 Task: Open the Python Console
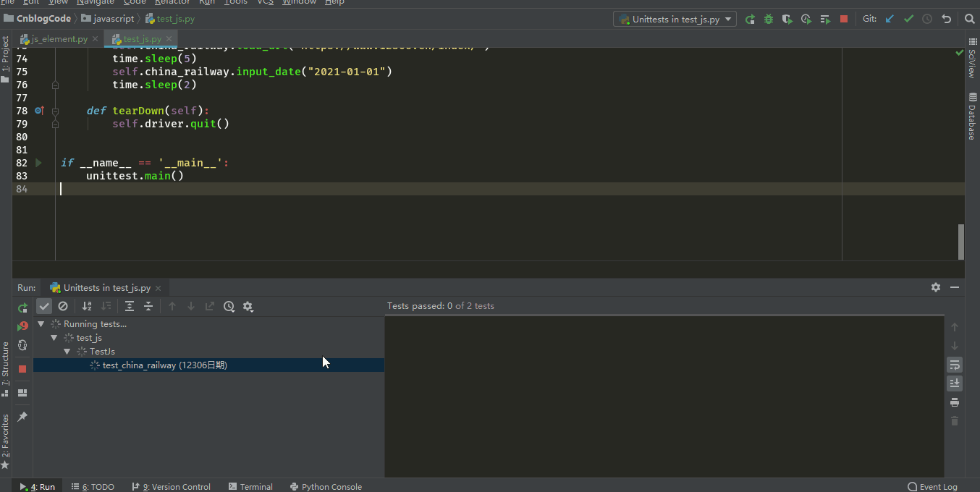[326, 487]
